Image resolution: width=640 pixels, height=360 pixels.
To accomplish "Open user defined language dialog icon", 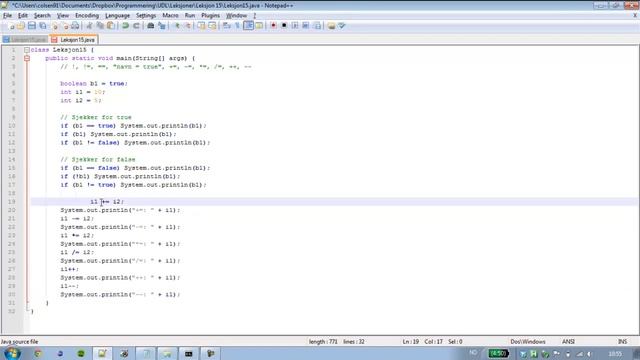I will [x=259, y=26].
